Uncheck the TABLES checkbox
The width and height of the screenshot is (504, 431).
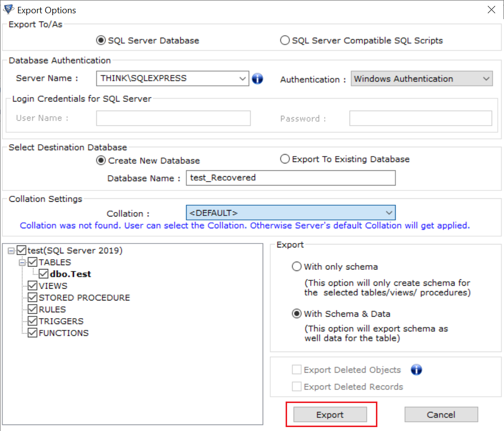tap(32, 262)
